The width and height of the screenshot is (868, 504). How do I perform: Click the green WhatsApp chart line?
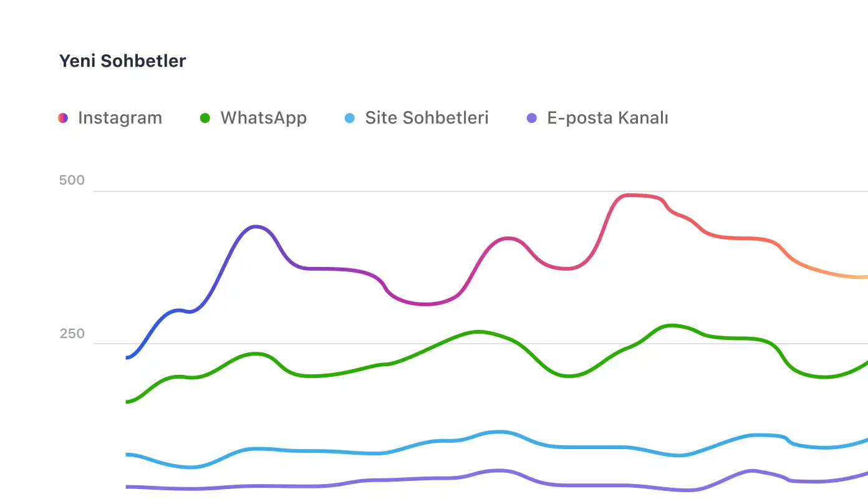pyautogui.click(x=477, y=332)
